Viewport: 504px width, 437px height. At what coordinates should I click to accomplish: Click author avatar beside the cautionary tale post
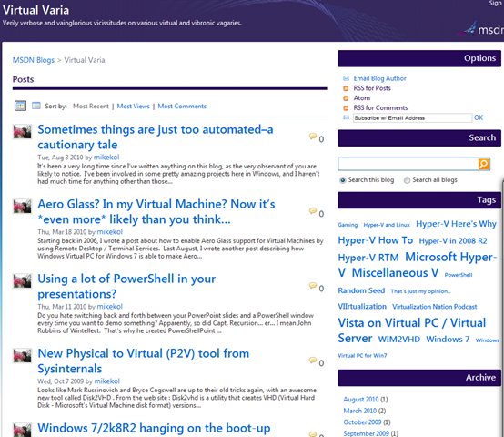tap(22, 132)
